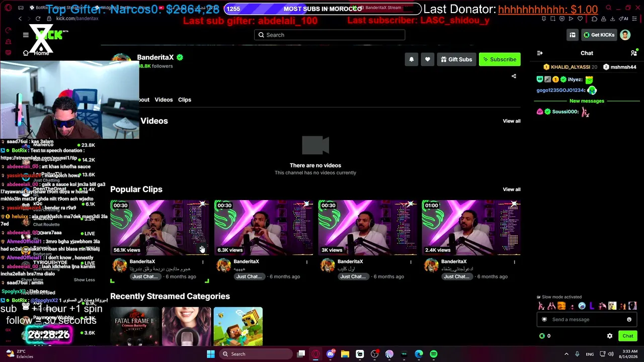This screenshot has width=644, height=362.
Task: Open options menu for the 56.1K views clip
Action: click(x=203, y=262)
